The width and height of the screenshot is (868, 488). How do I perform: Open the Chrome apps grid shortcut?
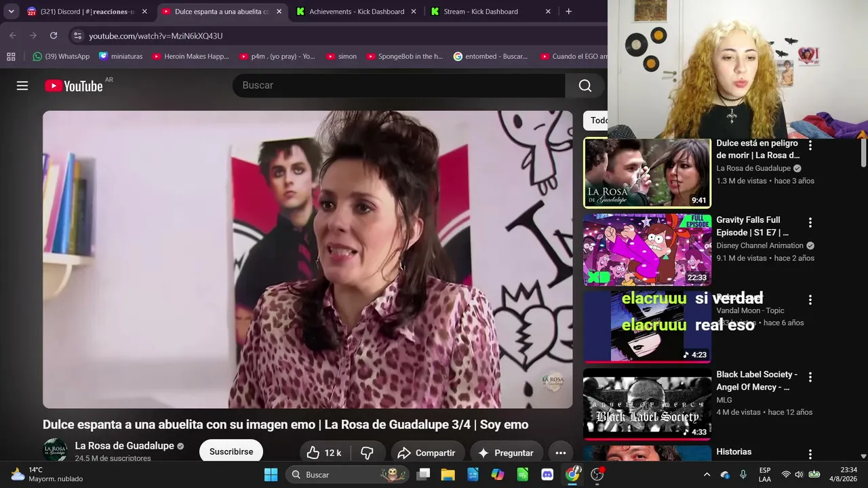click(11, 56)
